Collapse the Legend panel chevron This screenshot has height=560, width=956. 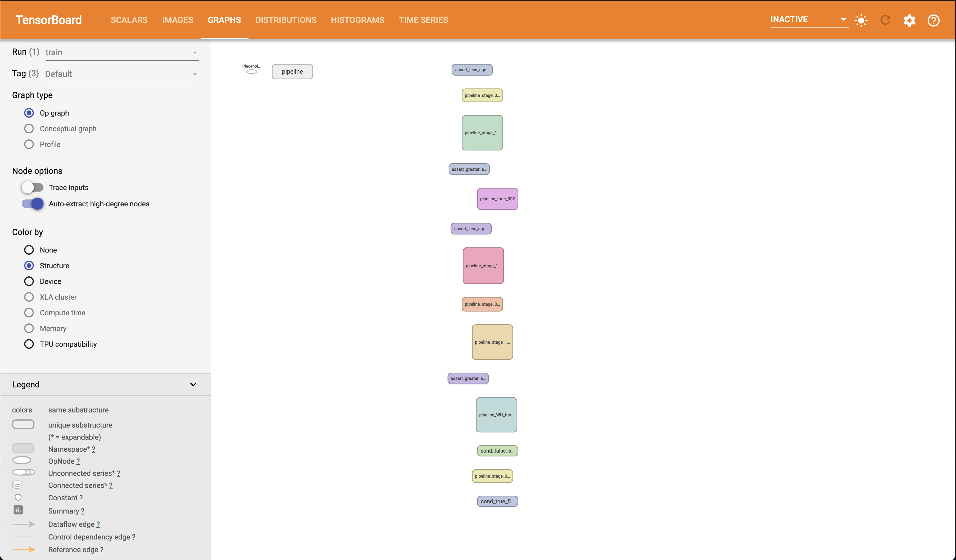(x=193, y=384)
